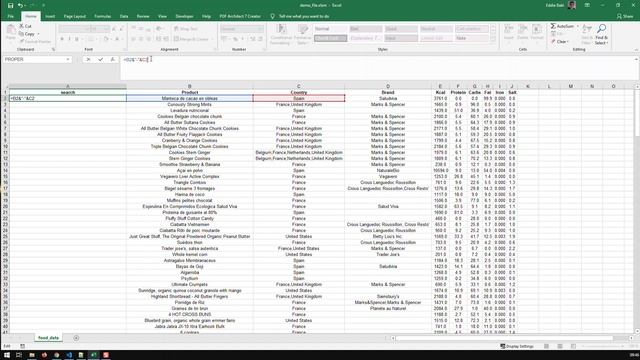Switch to the Formulas tab
The image size is (640, 360).
[x=102, y=16]
